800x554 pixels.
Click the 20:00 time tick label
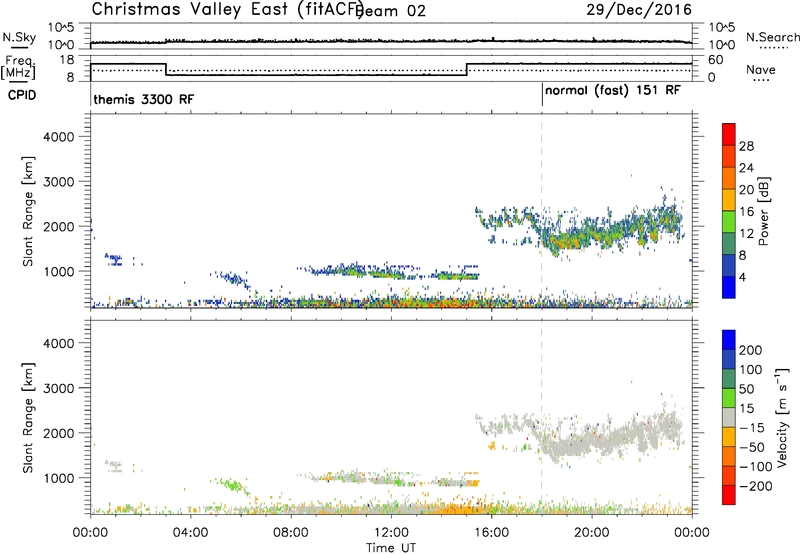click(592, 533)
